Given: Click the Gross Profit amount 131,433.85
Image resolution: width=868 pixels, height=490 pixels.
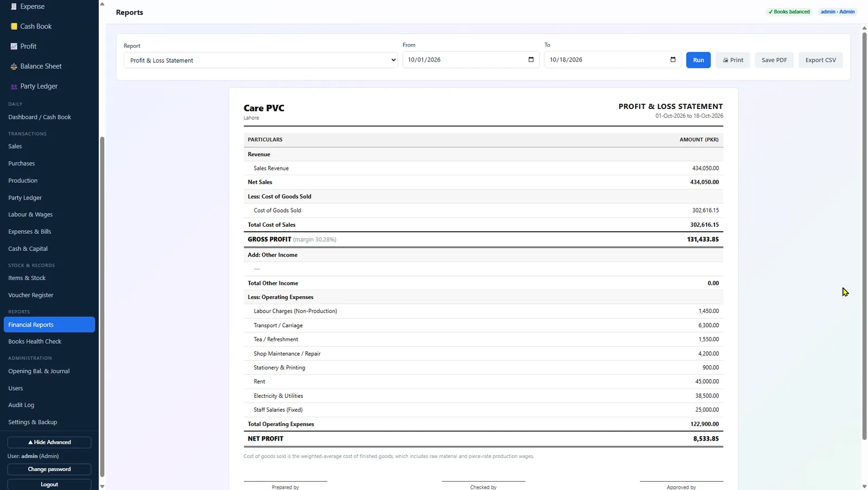Looking at the screenshot, I should [703, 239].
